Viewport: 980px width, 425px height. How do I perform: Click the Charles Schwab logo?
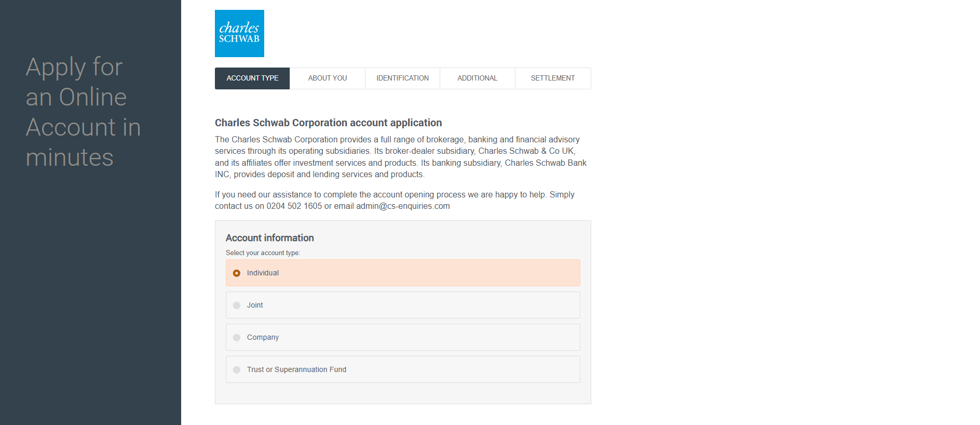(x=239, y=33)
